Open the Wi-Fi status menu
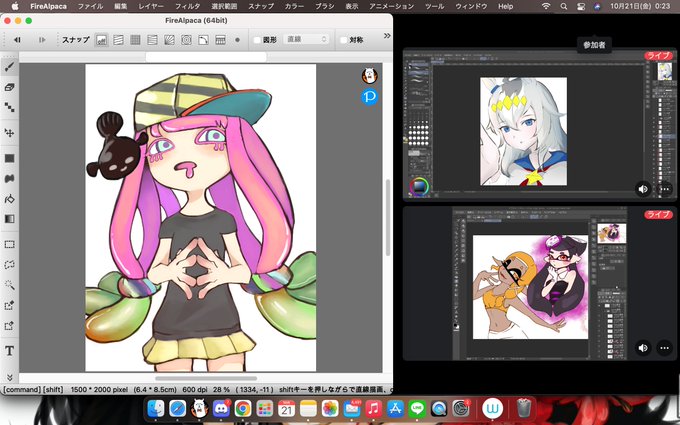 (x=546, y=6)
